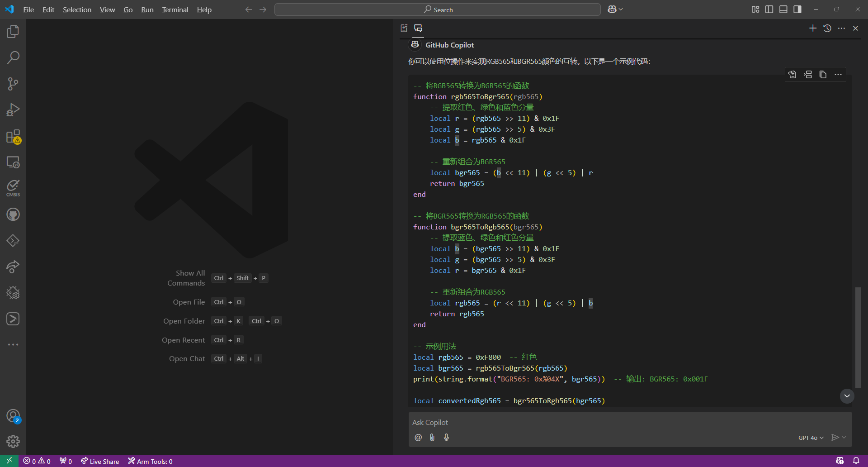The width and height of the screenshot is (868, 467).
Task: Open the CMSIS view
Action: [13, 188]
